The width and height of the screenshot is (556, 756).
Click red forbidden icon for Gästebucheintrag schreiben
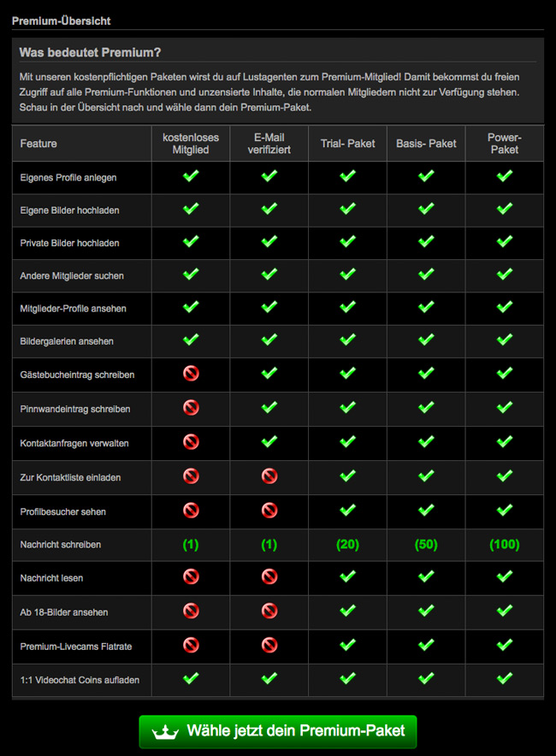point(191,373)
